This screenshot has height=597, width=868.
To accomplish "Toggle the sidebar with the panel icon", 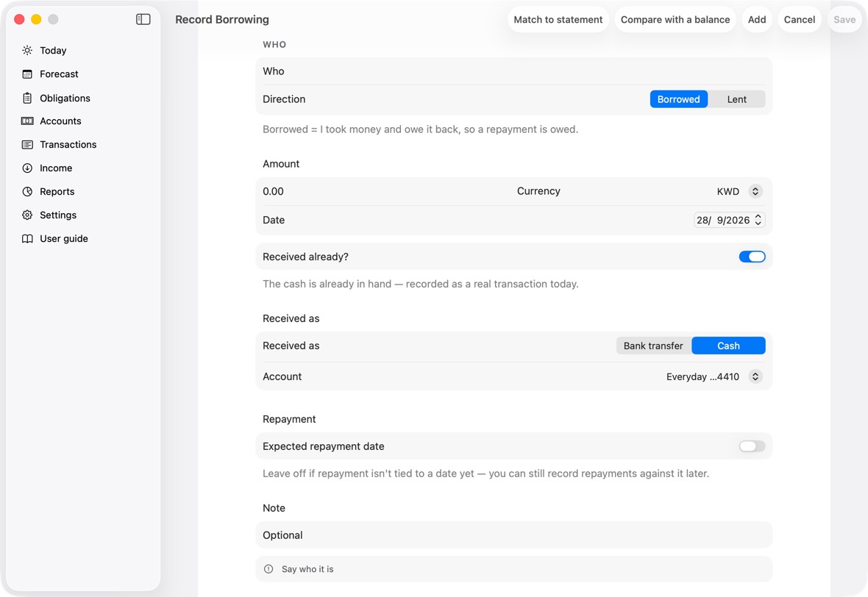I will coord(143,19).
